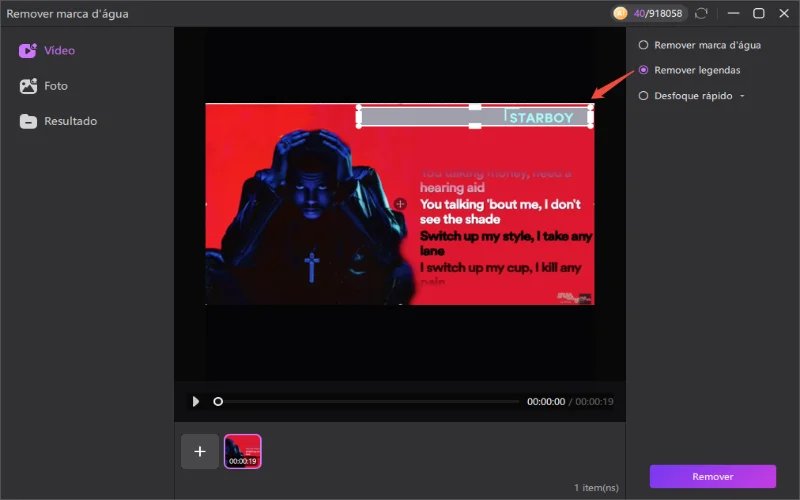Select the Remover legendas radio button

point(643,70)
